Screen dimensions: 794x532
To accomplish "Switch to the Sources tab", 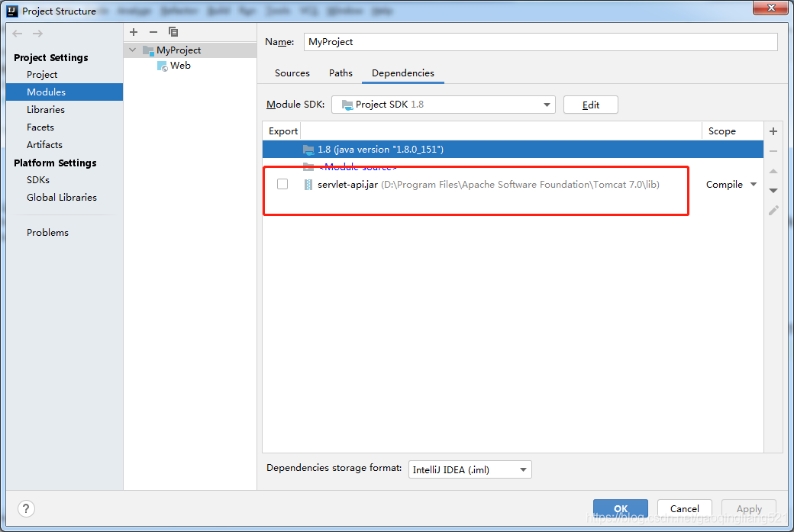I will 292,73.
